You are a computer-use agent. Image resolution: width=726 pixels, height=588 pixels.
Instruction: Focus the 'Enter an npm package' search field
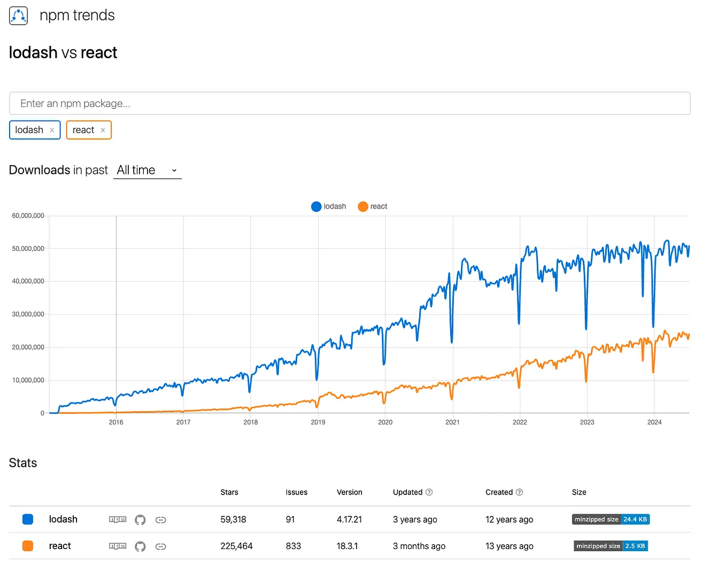(350, 103)
